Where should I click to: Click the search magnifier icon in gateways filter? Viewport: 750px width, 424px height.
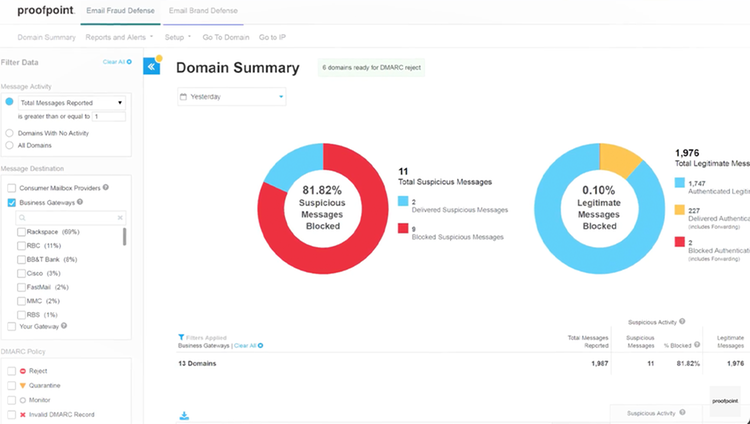22,218
